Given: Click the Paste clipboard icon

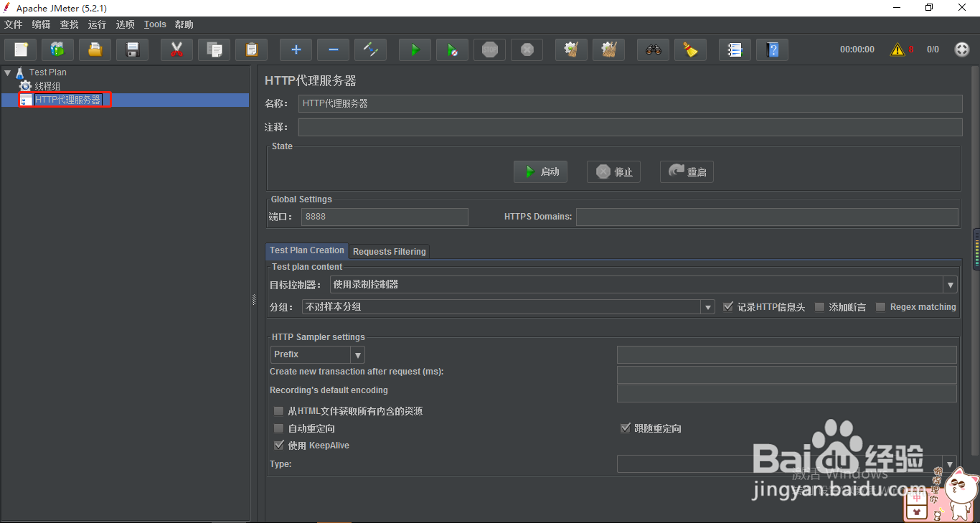Looking at the screenshot, I should click(251, 50).
